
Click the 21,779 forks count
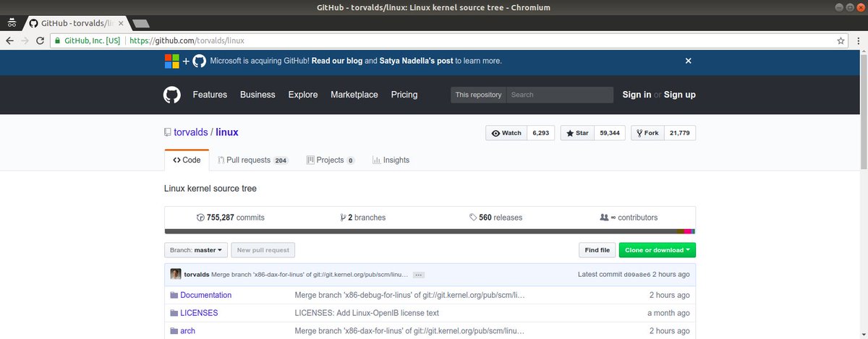[x=680, y=133]
